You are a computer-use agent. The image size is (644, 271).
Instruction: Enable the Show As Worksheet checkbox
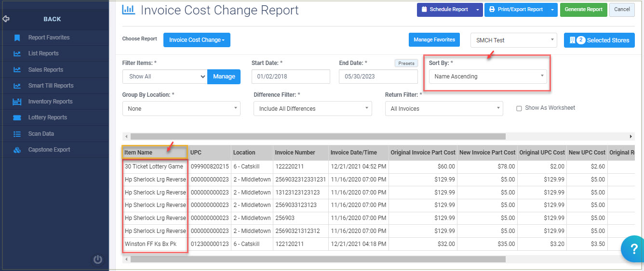pos(519,108)
